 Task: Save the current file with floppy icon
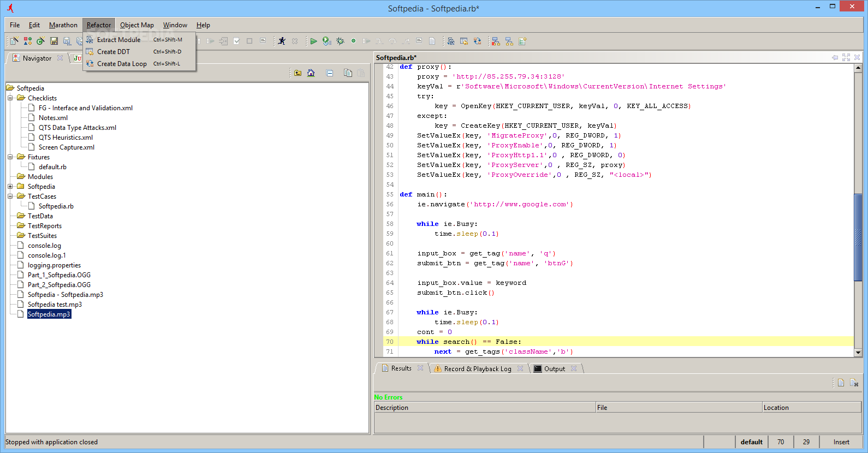pos(53,41)
